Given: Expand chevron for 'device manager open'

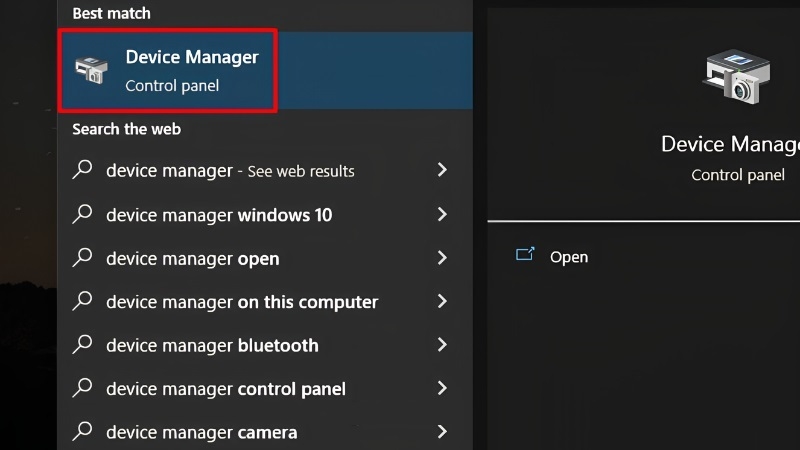Looking at the screenshot, I should [x=442, y=257].
